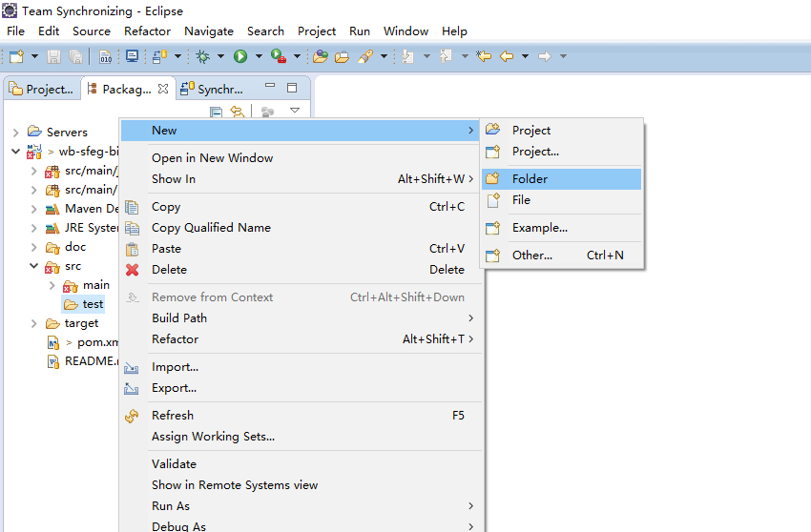The width and height of the screenshot is (811, 532).
Task: Collapse the src folder node
Action: [34, 266]
